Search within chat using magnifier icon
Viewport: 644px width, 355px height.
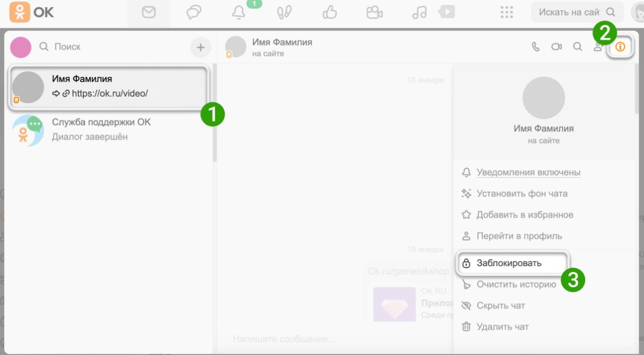577,46
